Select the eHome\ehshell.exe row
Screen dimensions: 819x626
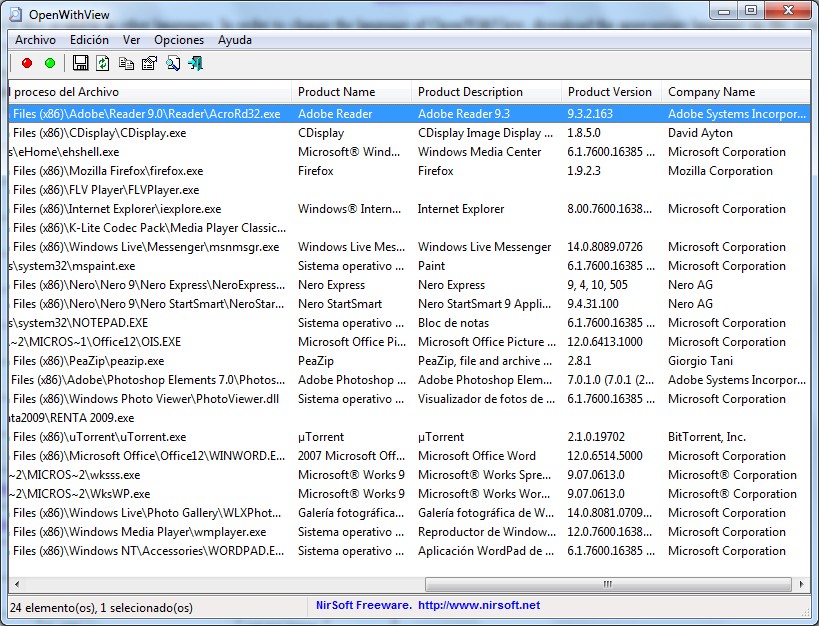point(409,152)
